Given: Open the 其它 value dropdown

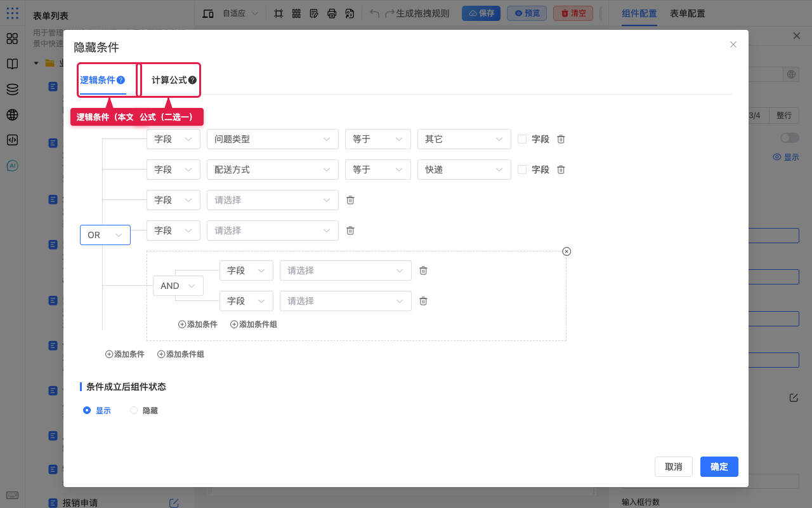Looking at the screenshot, I should tap(464, 139).
